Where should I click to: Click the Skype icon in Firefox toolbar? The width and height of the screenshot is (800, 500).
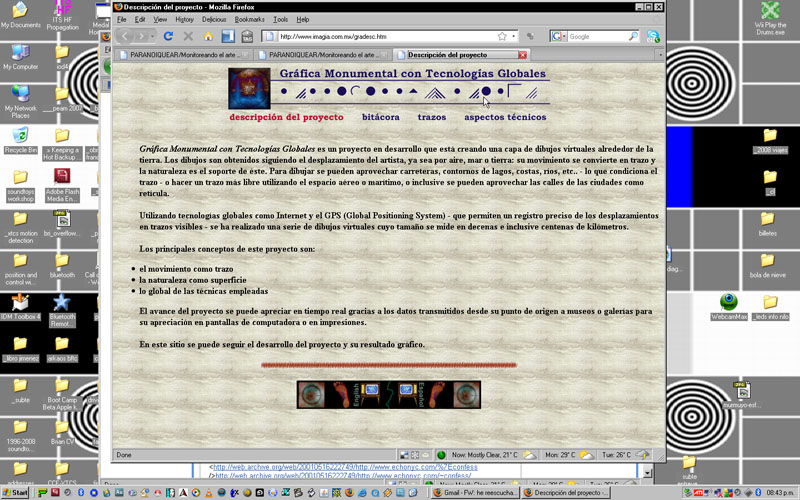(653, 36)
